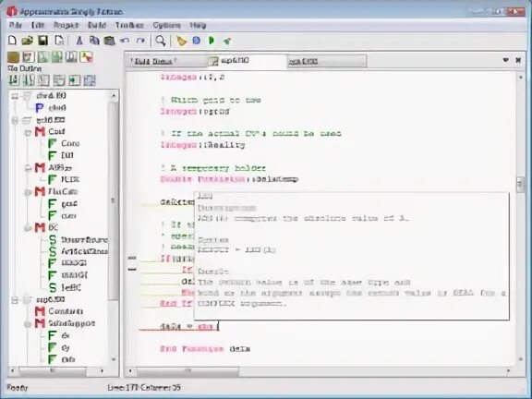Undo the last edit with the Undo arrow
The image size is (532, 399).
[125, 41]
